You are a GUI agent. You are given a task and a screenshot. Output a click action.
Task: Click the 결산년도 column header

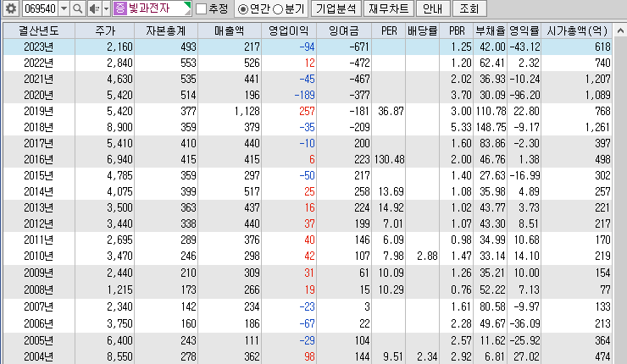(39, 30)
